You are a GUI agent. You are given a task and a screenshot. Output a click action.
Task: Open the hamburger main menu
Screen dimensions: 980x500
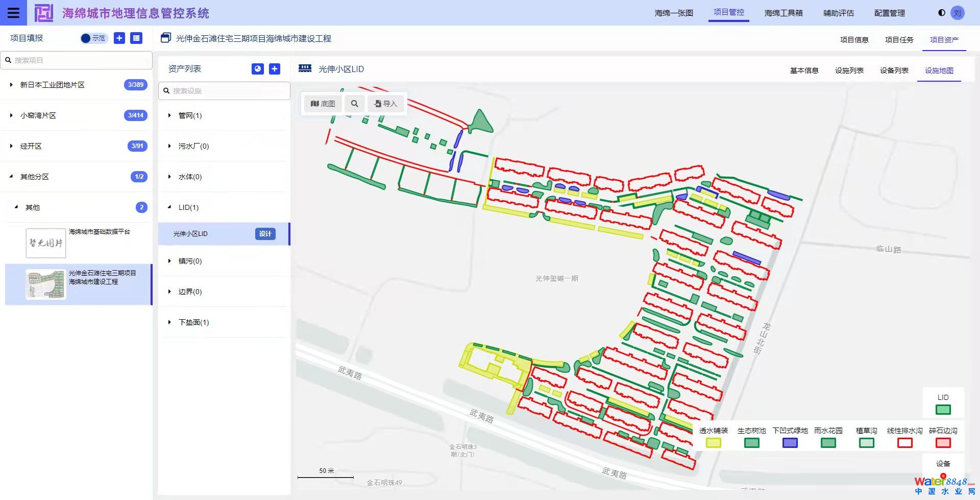13,13
